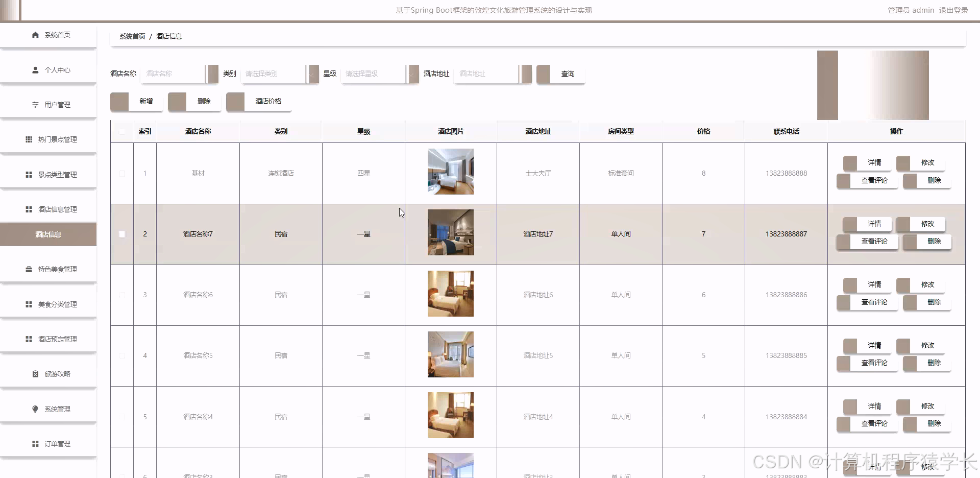The height and width of the screenshot is (478, 980).
Task: Click 系统首页 breadcrumb link
Action: [x=132, y=36]
